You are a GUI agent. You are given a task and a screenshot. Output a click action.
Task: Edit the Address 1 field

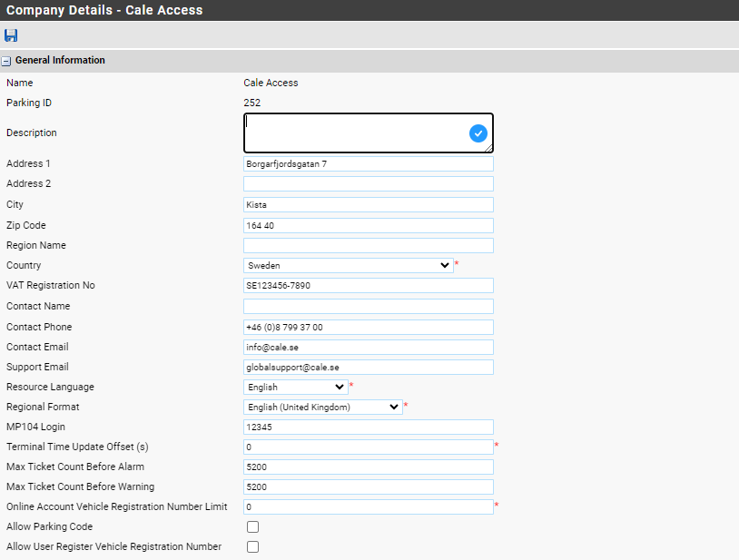pos(368,164)
